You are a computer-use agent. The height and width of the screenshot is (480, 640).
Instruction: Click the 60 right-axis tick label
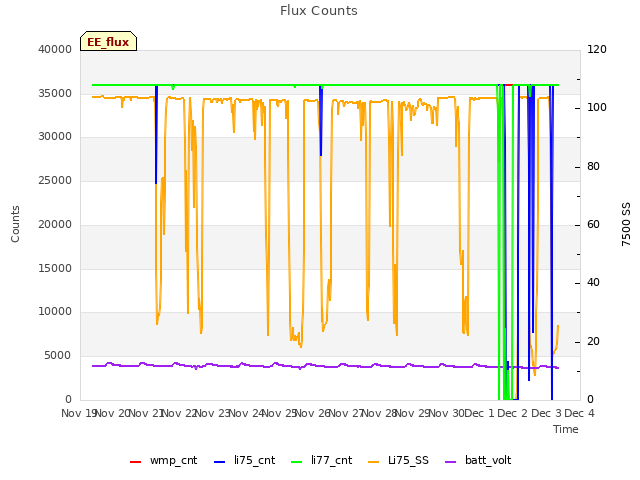pyautogui.click(x=593, y=224)
